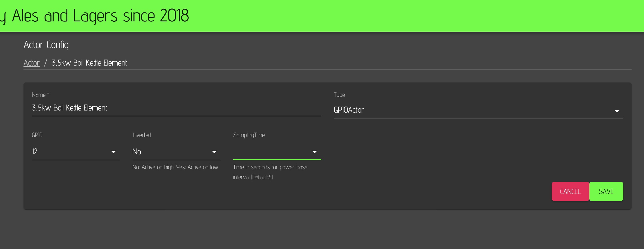
Task: Open the empty SamplingTime select field
Action: [271, 152]
